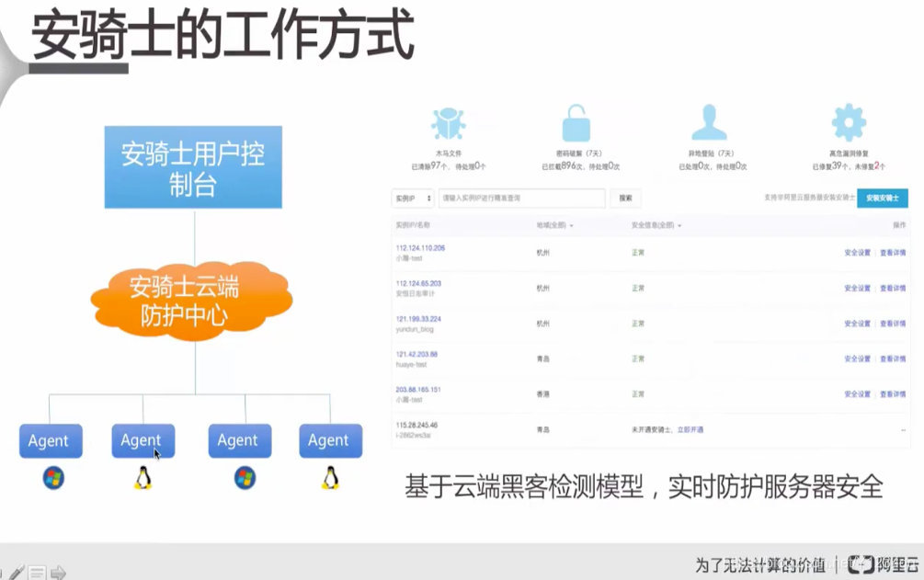Screen dimensions: 924x580
Task: Click 查看详情 for 112.124.110.206
Action: [x=893, y=252]
